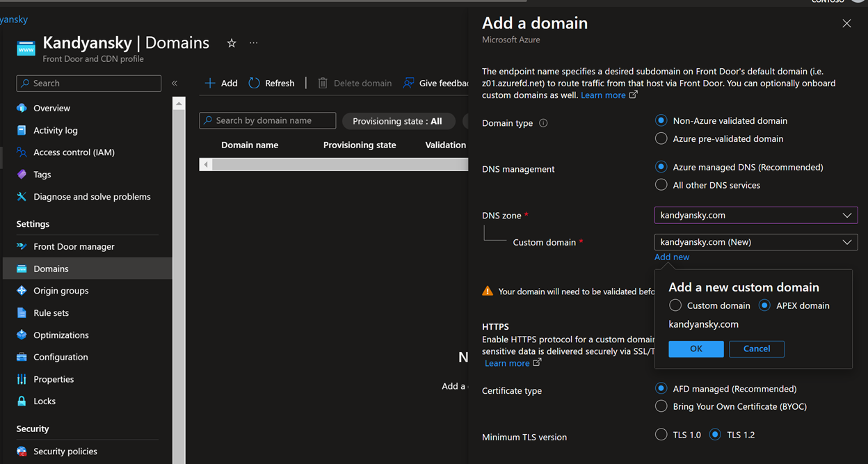Choose the APEX domain radio option
Image resolution: width=868 pixels, height=464 pixels.
click(764, 305)
